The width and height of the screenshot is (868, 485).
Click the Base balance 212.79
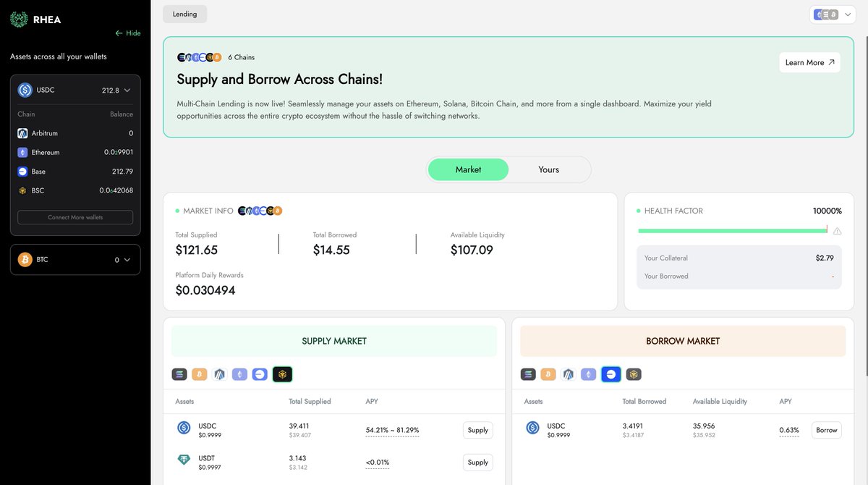122,172
